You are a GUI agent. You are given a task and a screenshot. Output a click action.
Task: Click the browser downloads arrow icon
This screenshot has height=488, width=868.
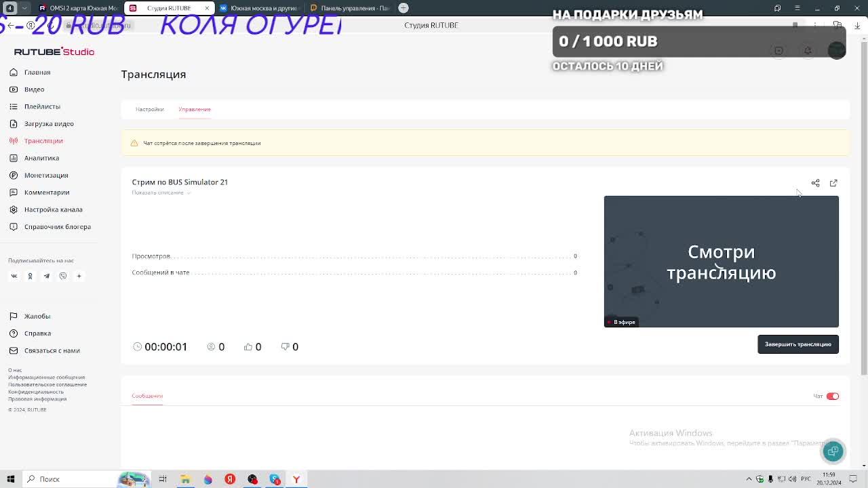click(857, 25)
